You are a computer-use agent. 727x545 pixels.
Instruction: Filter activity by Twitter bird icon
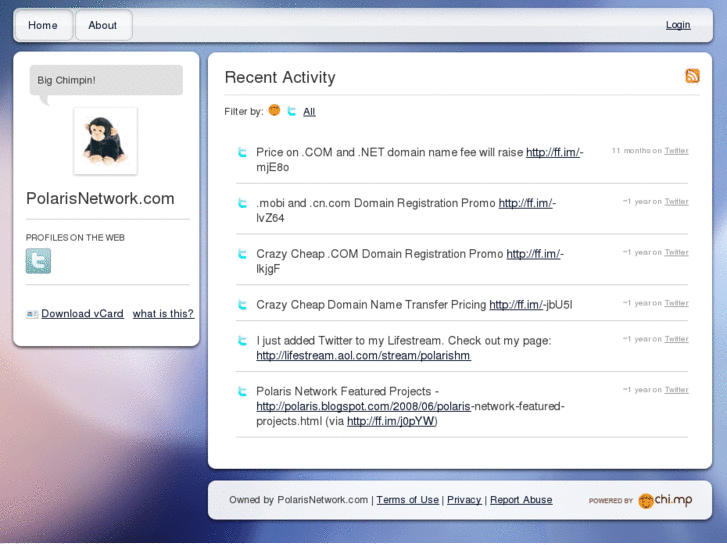tap(292, 111)
